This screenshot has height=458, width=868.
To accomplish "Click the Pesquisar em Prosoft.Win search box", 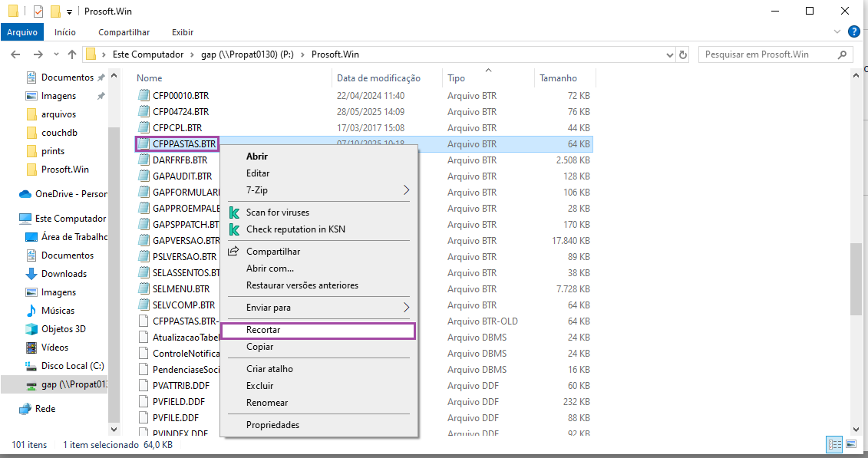I will pos(767,54).
